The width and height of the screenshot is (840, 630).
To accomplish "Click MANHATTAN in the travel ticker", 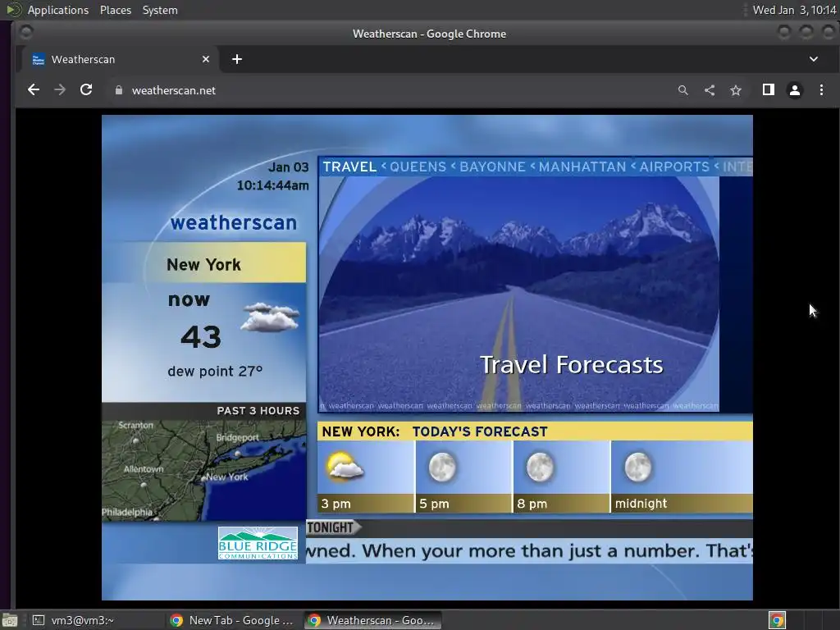I will [582, 167].
